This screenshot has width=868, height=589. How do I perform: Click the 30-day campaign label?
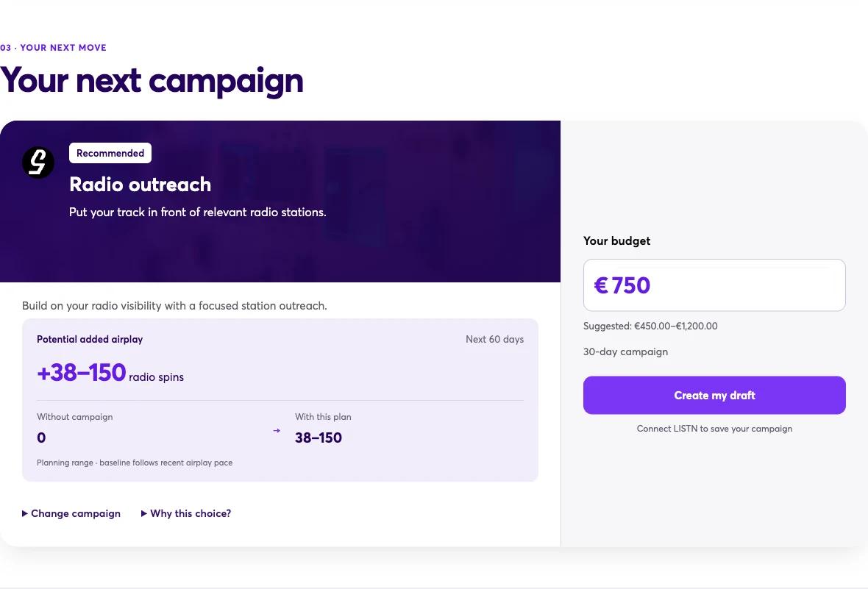click(625, 352)
